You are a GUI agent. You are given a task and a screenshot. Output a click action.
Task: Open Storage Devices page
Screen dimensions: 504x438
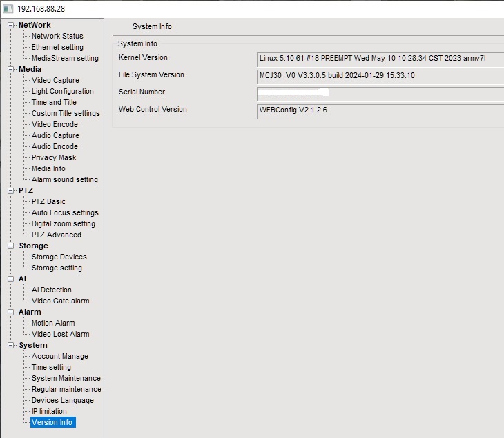tap(59, 257)
